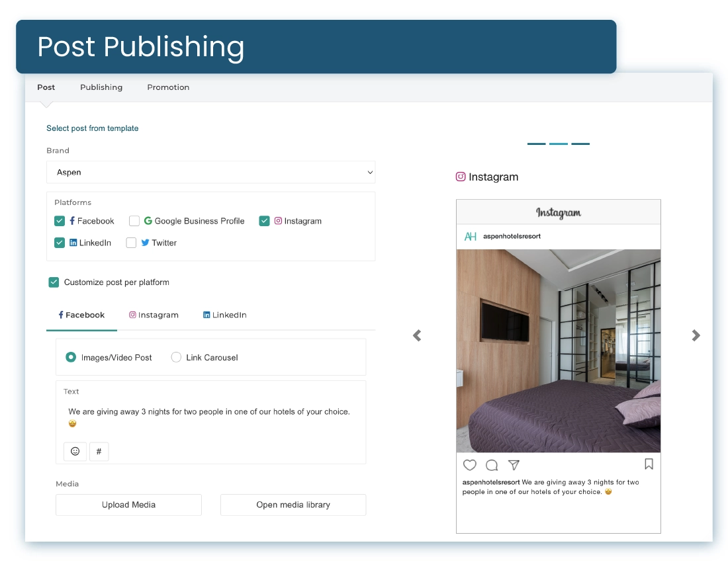
Task: Switch to the Publishing tab
Action: point(101,87)
